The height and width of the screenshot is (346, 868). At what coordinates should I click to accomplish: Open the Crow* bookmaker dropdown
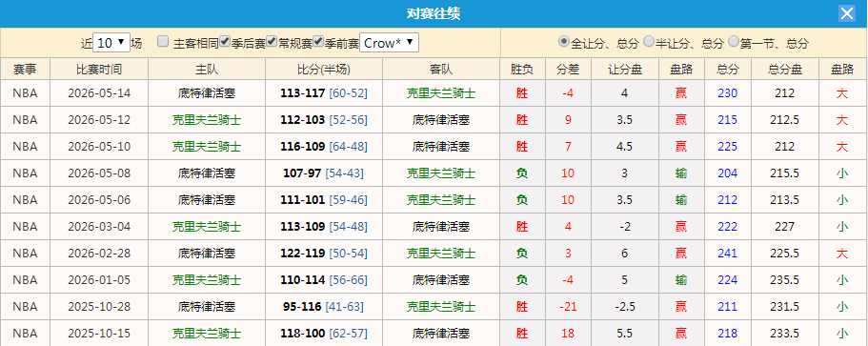[x=389, y=43]
